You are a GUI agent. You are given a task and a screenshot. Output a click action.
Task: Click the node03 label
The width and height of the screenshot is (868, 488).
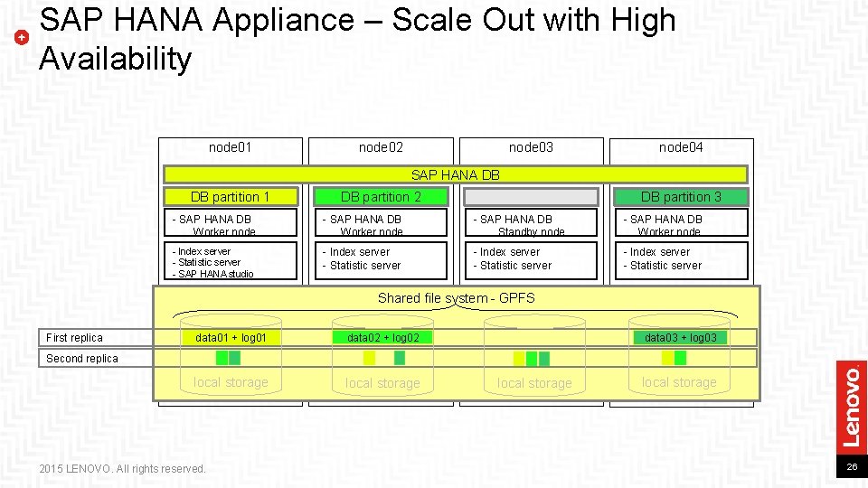pyautogui.click(x=531, y=147)
